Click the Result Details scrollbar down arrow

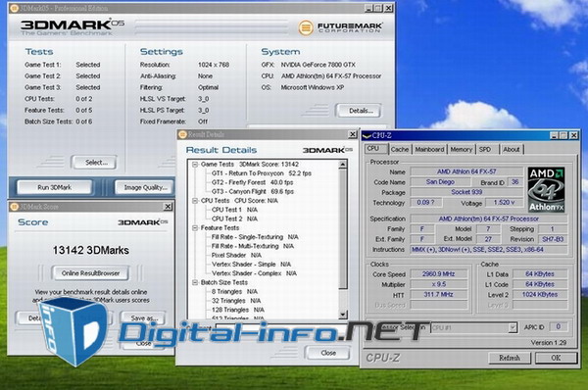click(x=343, y=315)
